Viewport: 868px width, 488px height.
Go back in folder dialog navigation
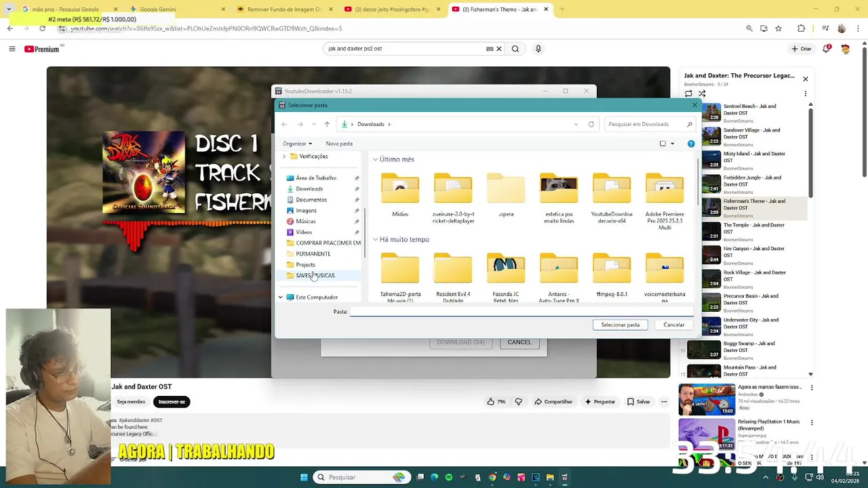coord(284,124)
